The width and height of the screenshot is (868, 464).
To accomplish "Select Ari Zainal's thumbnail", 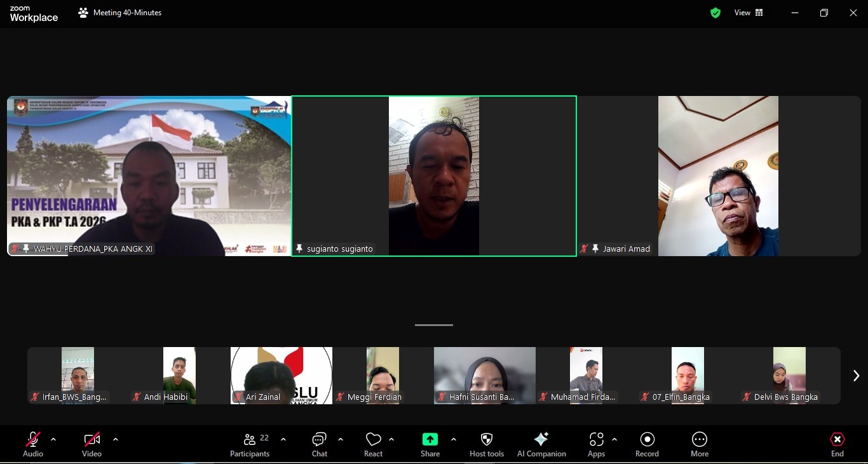I will pyautogui.click(x=281, y=376).
